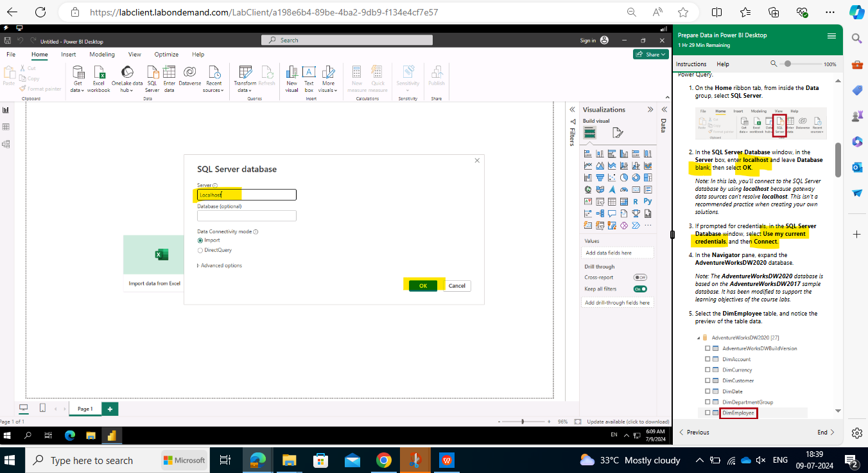This screenshot has height=473, width=868.
Task: Open the Share dropdown button
Action: (651, 55)
